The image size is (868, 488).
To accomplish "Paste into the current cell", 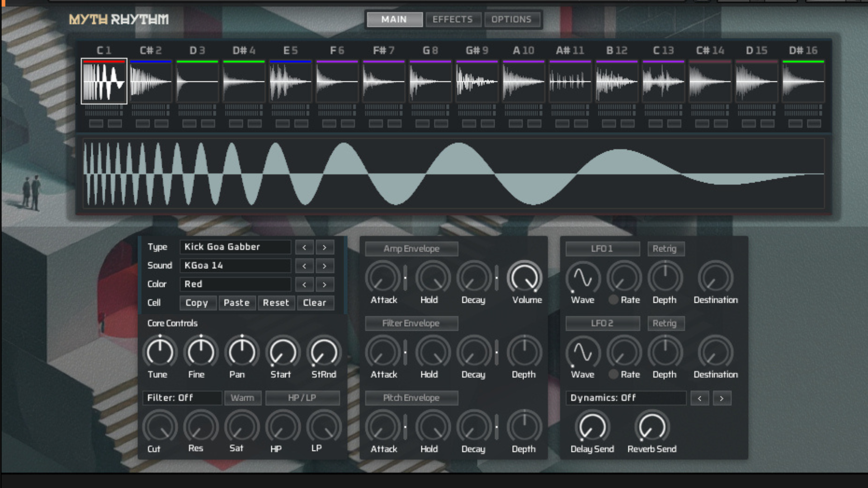I will click(x=237, y=303).
